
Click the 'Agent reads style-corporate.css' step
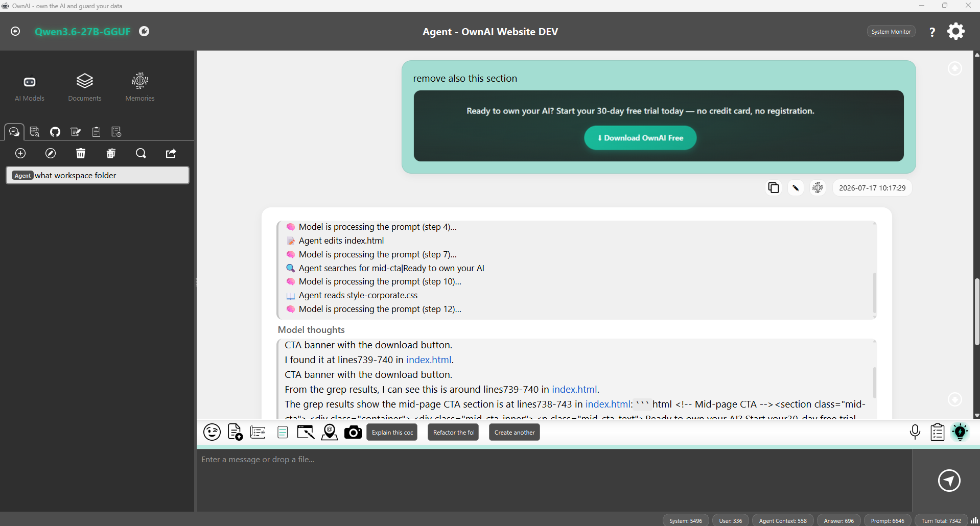click(358, 295)
